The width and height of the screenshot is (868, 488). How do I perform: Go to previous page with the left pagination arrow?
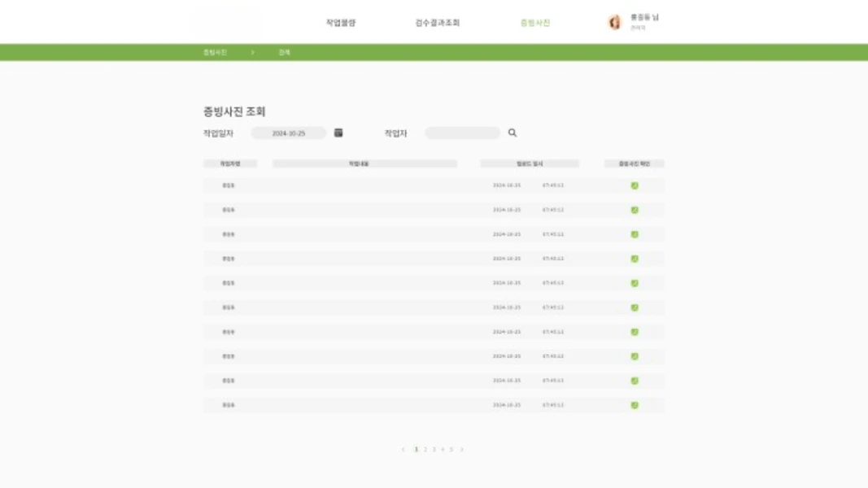[403, 449]
